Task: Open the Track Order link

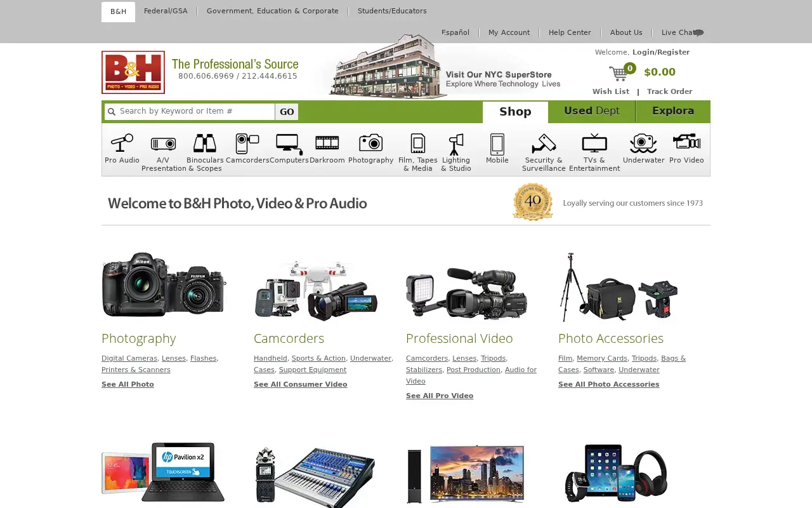Action: (669, 91)
